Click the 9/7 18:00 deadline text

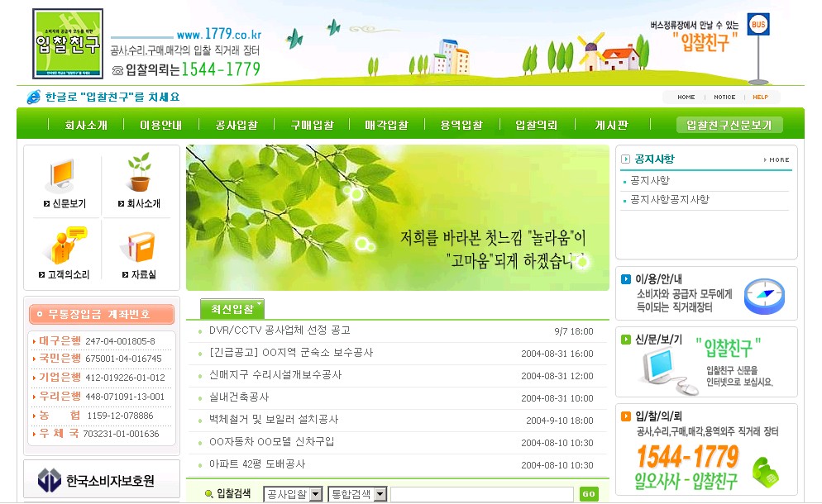(574, 331)
